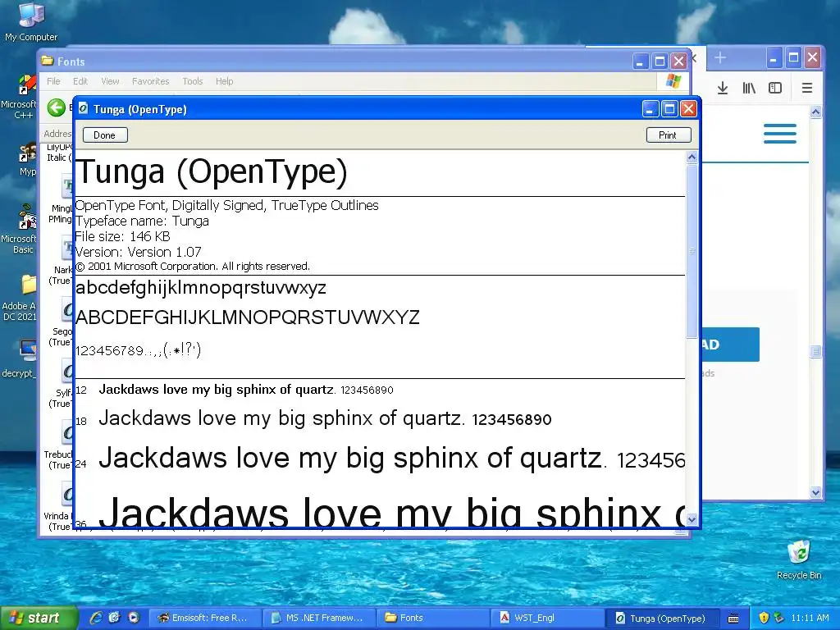Click the browser downloads arrow icon
The height and width of the screenshot is (630, 840).
(722, 88)
